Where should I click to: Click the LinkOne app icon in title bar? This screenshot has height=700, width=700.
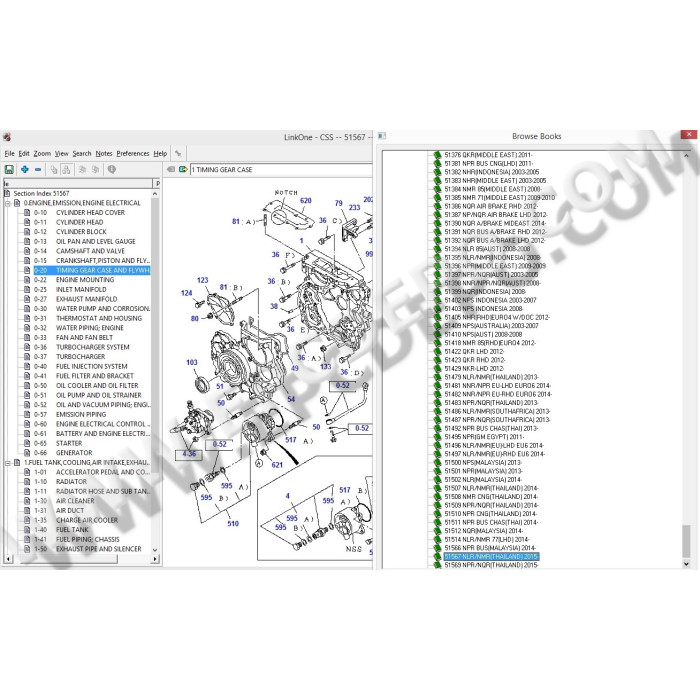click(6, 137)
